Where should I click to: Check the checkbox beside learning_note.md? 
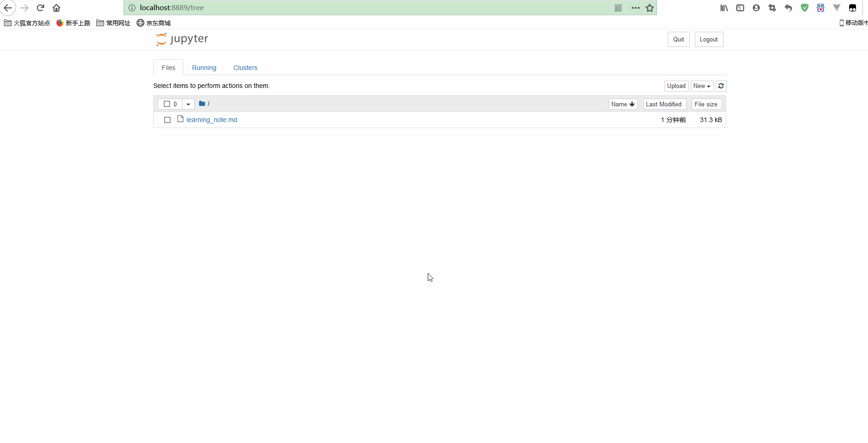tap(167, 120)
